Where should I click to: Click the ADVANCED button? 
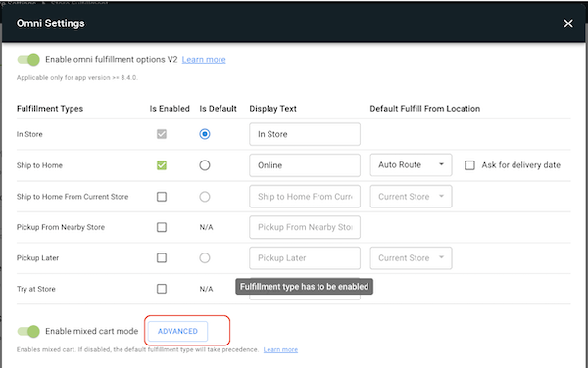pos(177,331)
